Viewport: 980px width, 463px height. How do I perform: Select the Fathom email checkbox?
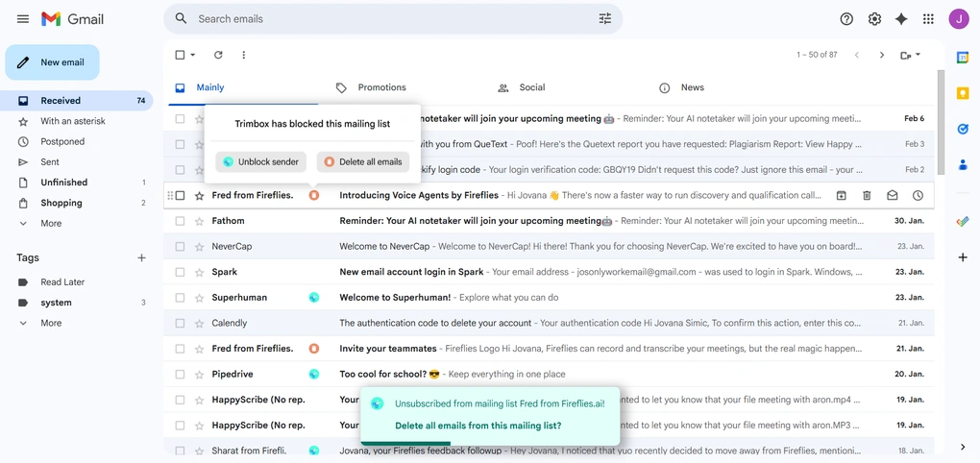[180, 221]
